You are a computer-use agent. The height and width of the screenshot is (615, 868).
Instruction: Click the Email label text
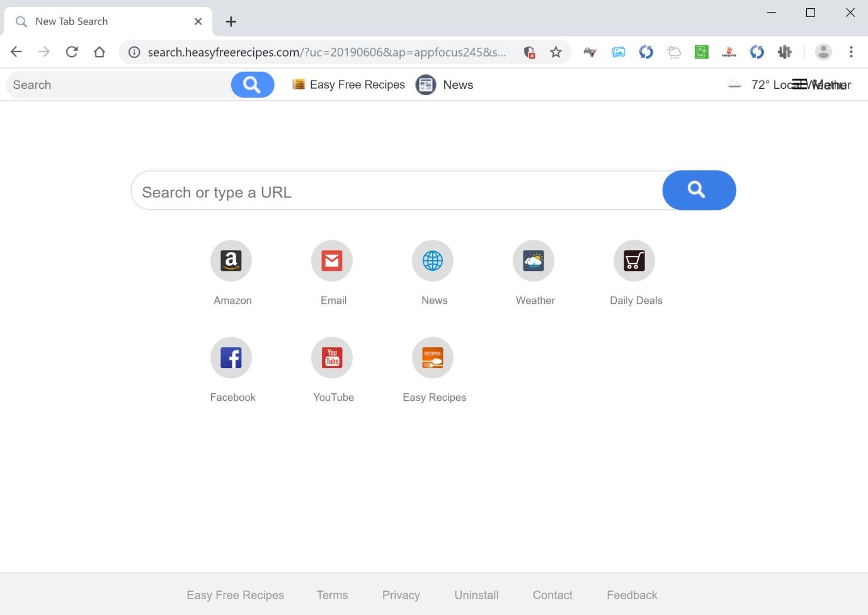[333, 301]
